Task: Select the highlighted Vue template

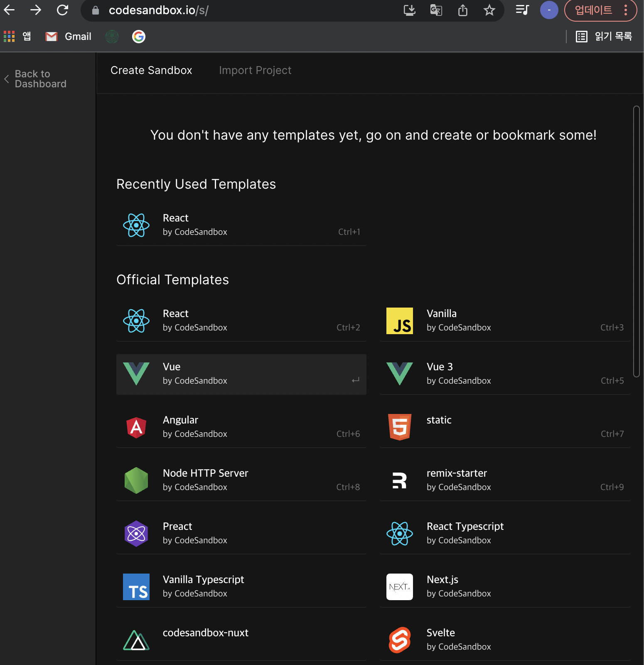Action: click(x=241, y=374)
